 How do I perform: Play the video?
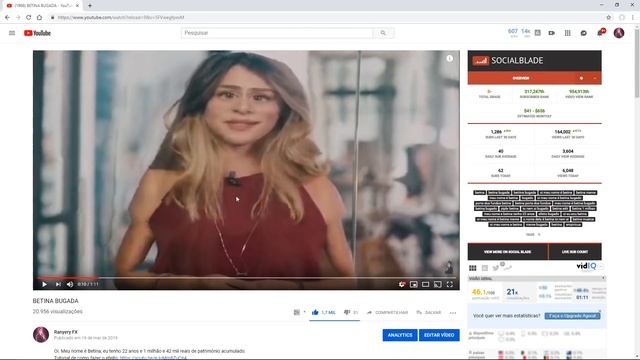[44, 284]
